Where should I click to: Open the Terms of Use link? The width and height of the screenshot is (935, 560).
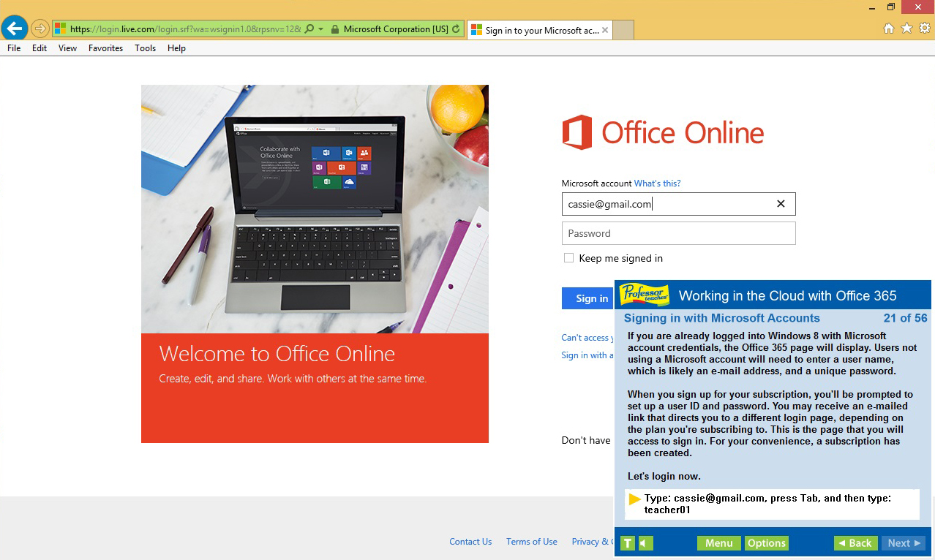[x=531, y=541]
